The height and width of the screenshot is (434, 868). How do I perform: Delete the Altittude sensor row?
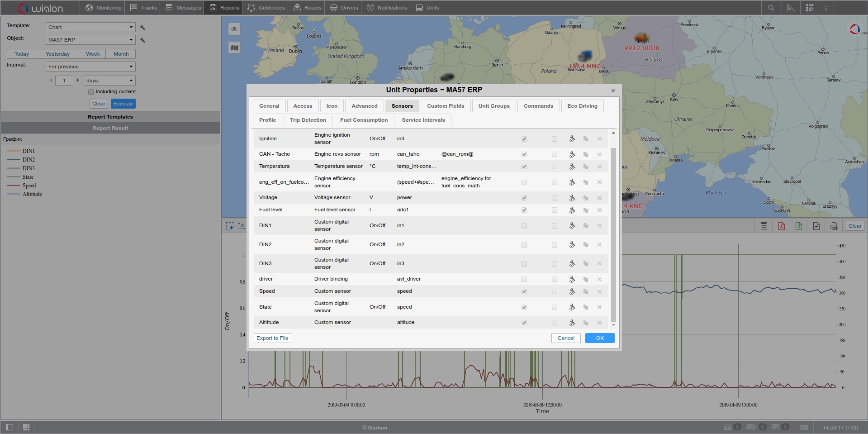pyautogui.click(x=599, y=323)
